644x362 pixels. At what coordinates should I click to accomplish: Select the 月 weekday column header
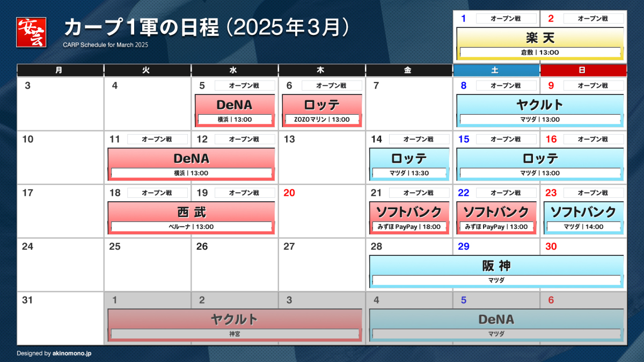60,70
